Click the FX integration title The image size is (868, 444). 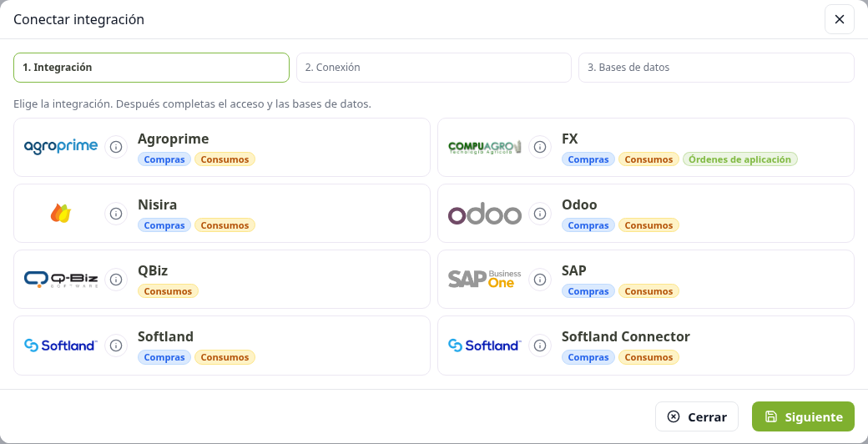coord(569,139)
